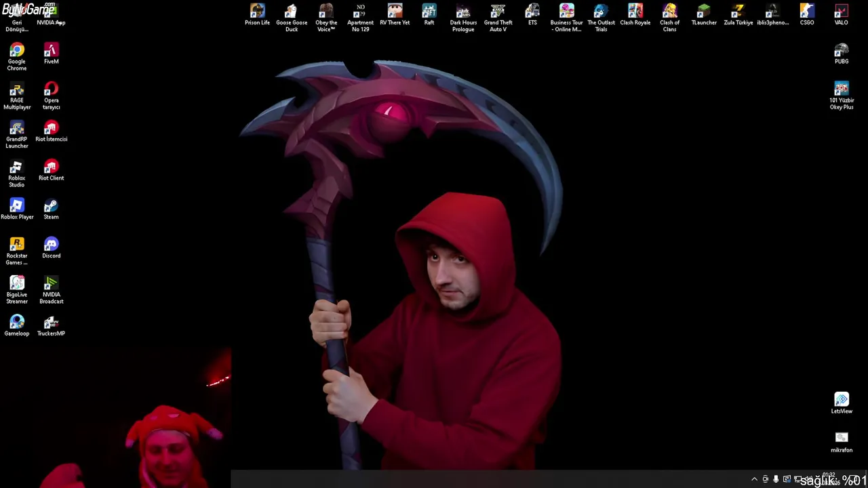Open the Roblox Player shortcut

click(17, 209)
